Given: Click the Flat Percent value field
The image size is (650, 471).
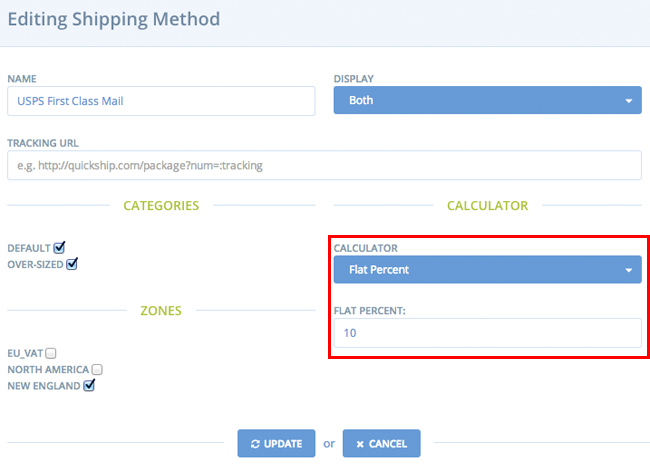Looking at the screenshot, I should pyautogui.click(x=488, y=333).
